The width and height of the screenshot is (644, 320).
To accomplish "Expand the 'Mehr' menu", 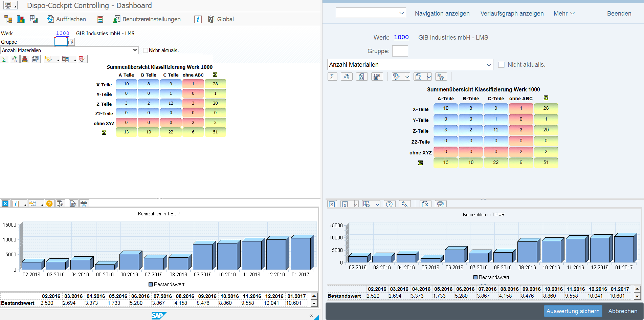I will click(x=564, y=14).
